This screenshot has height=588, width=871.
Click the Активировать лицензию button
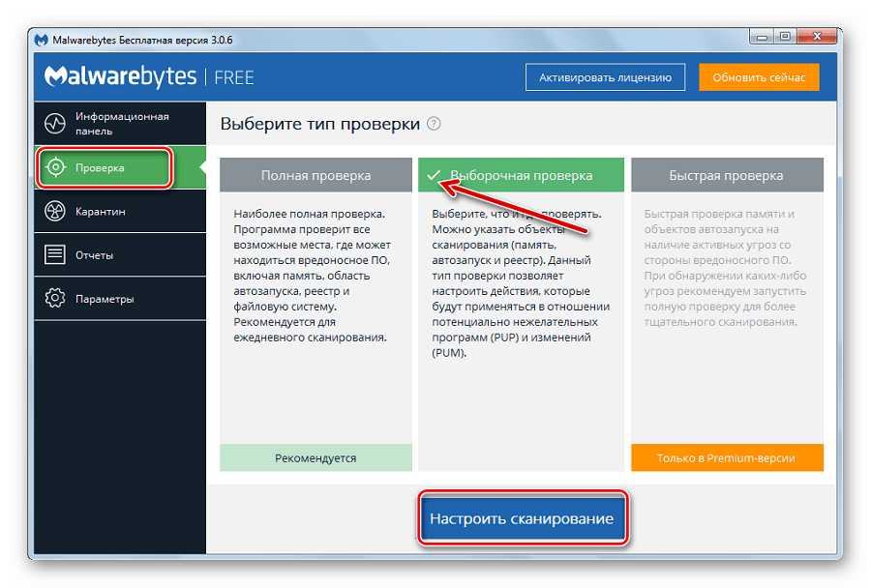point(605,77)
